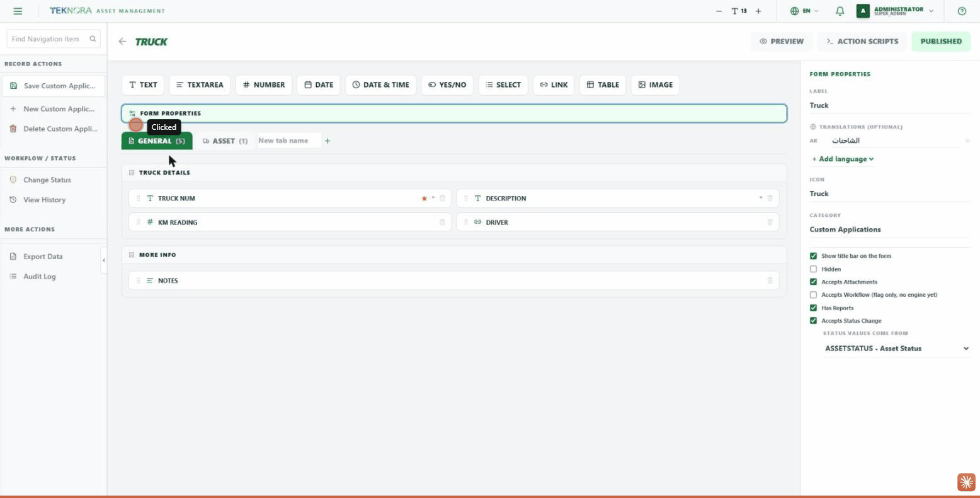Add a Date & Time field
The width and height of the screenshot is (980, 498).
point(380,84)
